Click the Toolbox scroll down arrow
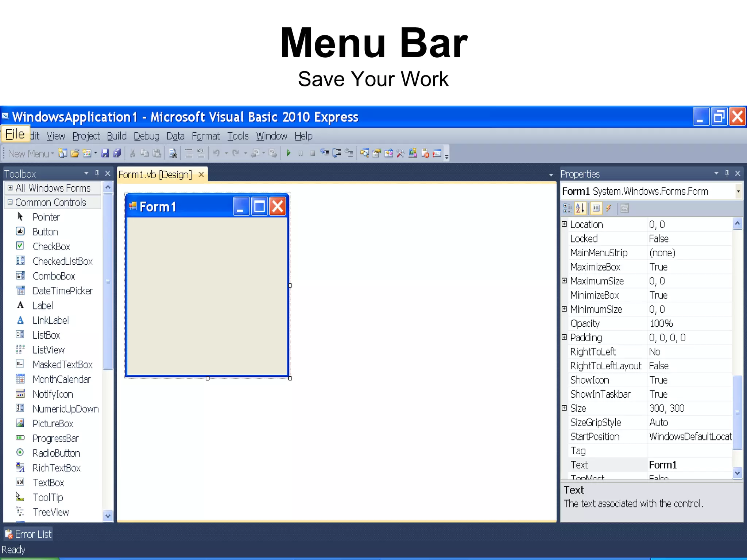This screenshot has width=747, height=560. (x=108, y=516)
